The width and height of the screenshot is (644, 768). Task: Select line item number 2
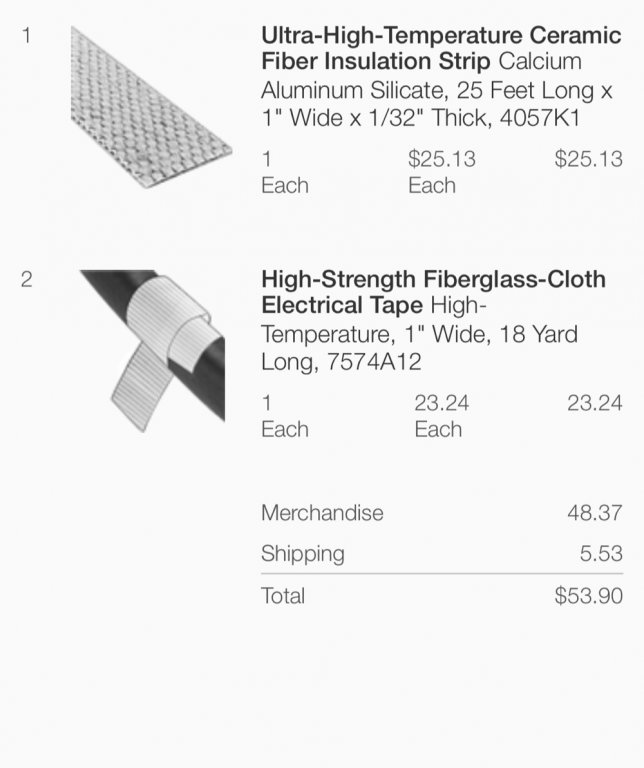26,279
